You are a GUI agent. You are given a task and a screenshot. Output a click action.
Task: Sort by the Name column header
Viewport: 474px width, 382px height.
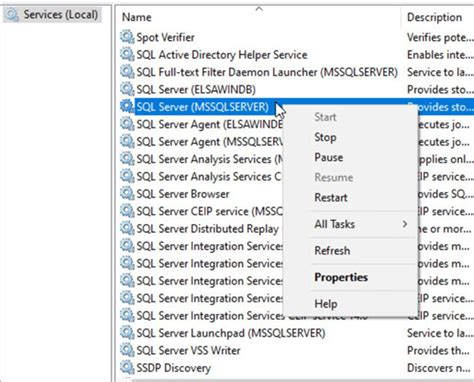click(137, 17)
